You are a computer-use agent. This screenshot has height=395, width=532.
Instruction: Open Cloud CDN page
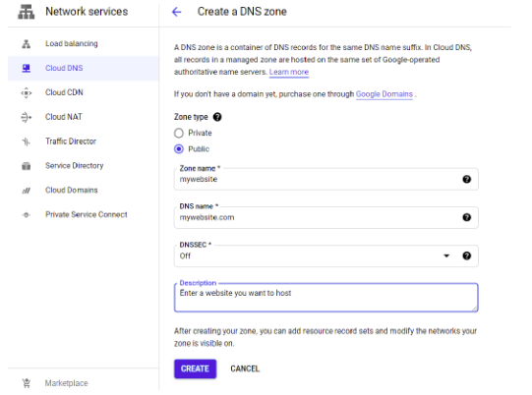84,92
